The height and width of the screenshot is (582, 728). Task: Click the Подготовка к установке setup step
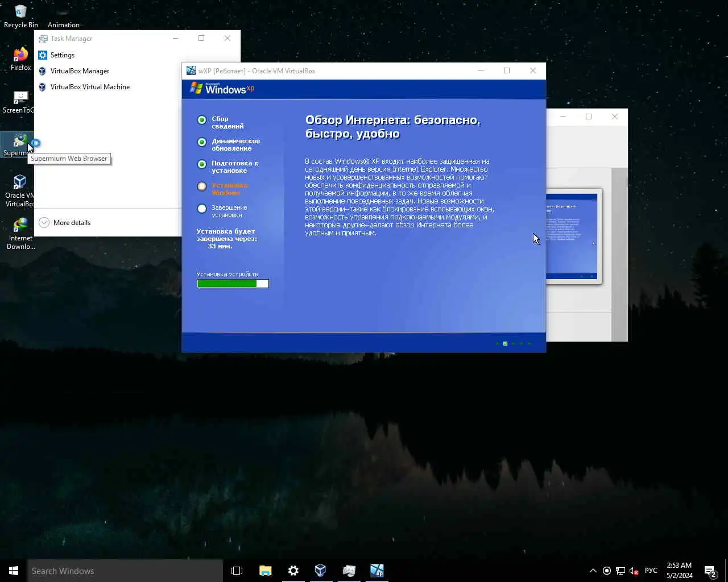pos(227,167)
